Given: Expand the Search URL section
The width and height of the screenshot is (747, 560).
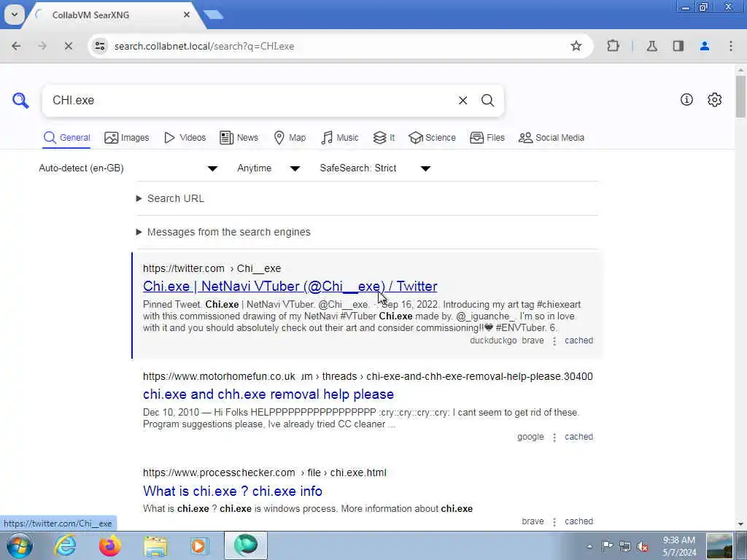Looking at the screenshot, I should pyautogui.click(x=170, y=198).
